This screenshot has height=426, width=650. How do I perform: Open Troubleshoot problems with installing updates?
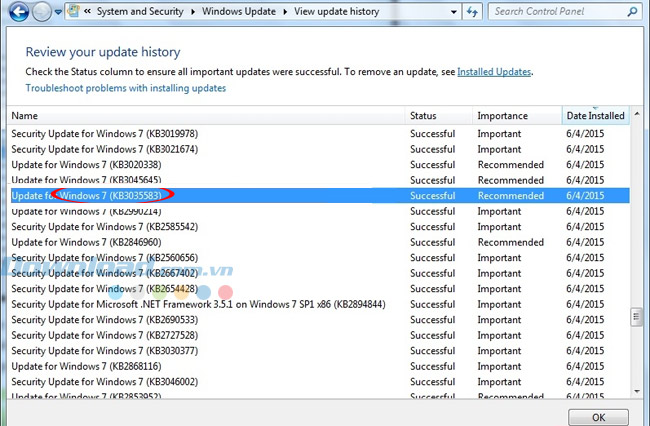click(126, 88)
